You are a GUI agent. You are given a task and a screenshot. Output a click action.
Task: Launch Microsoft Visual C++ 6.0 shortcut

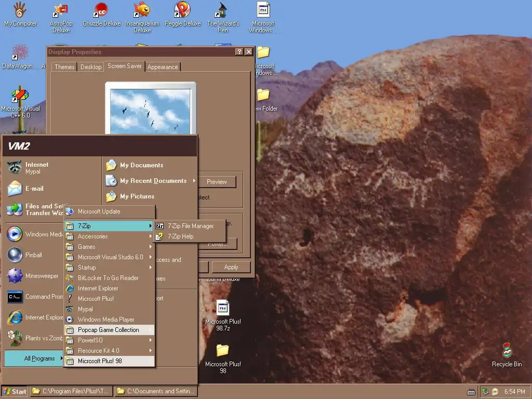(20, 103)
